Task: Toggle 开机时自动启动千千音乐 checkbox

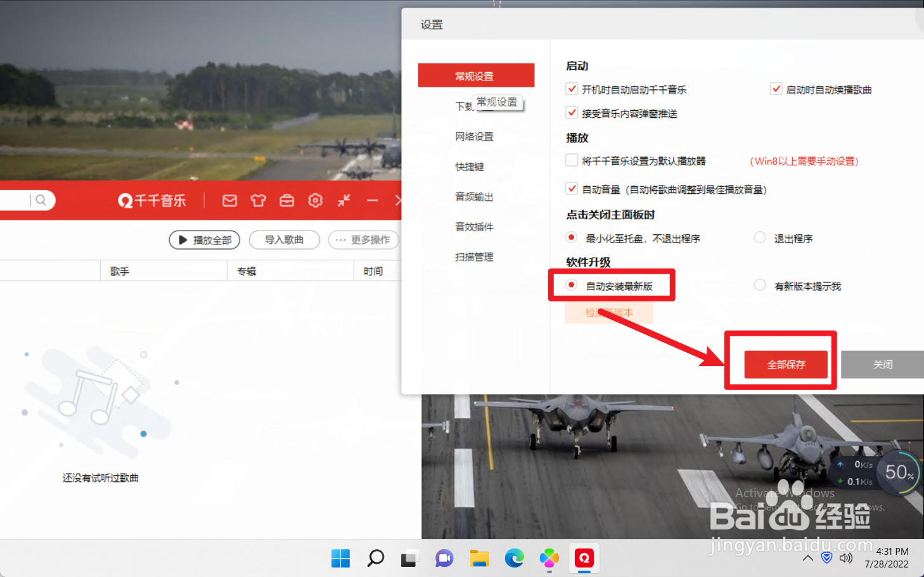Action: [572, 89]
